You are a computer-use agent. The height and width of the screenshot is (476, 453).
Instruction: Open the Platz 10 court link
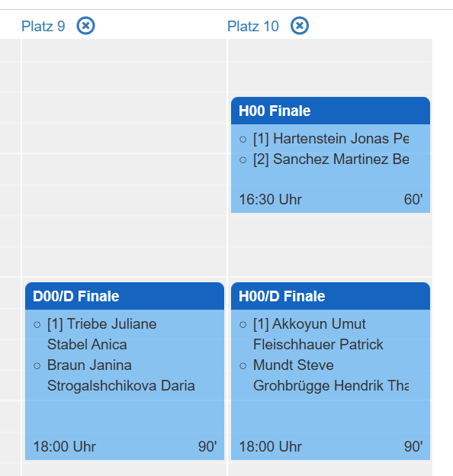coord(252,27)
